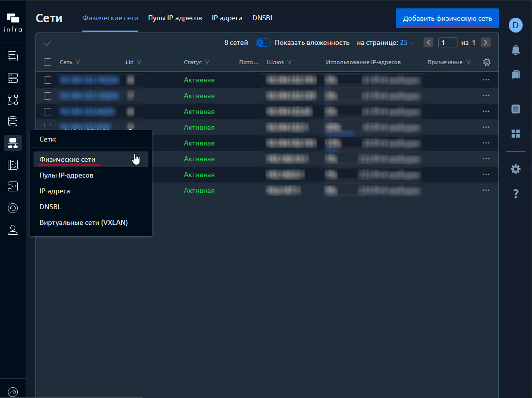This screenshot has height=398, width=532.
Task: Go to next page arrow
Action: point(486,42)
